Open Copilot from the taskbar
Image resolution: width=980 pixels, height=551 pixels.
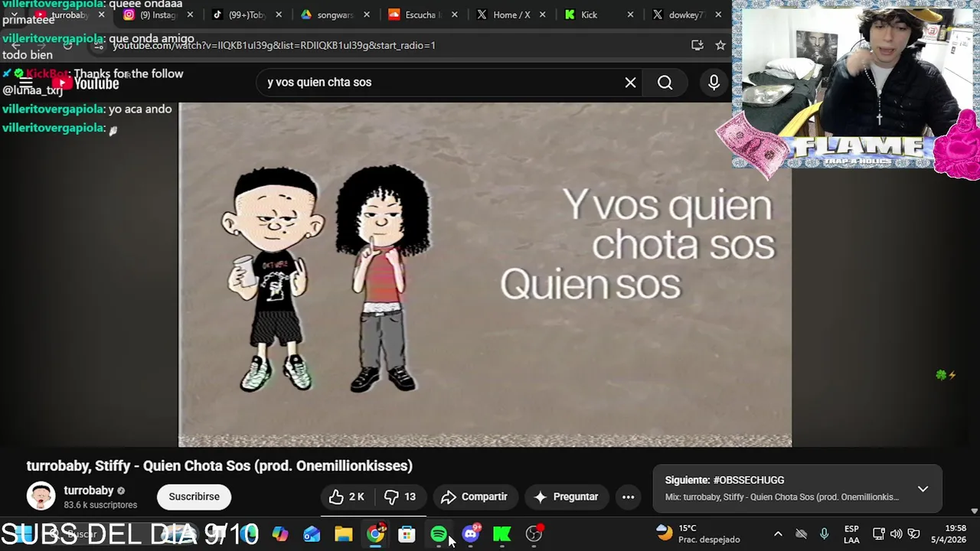[x=280, y=533]
